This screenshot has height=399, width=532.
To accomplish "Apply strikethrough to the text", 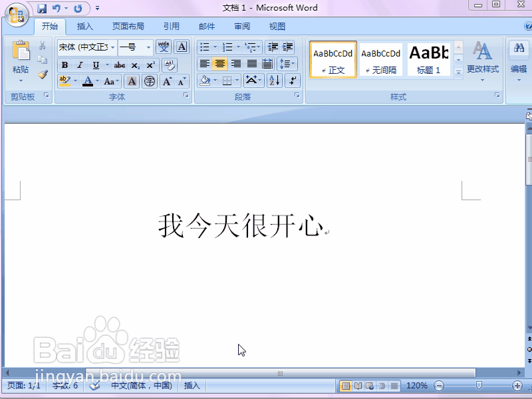I will coord(120,65).
